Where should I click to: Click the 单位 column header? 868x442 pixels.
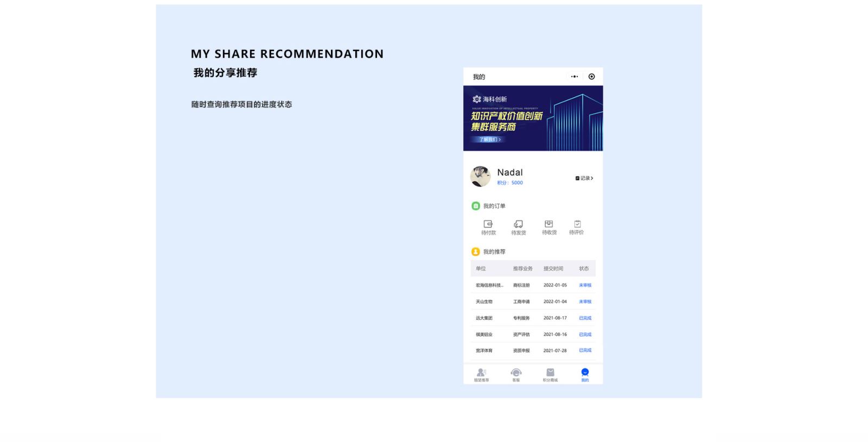point(481,269)
